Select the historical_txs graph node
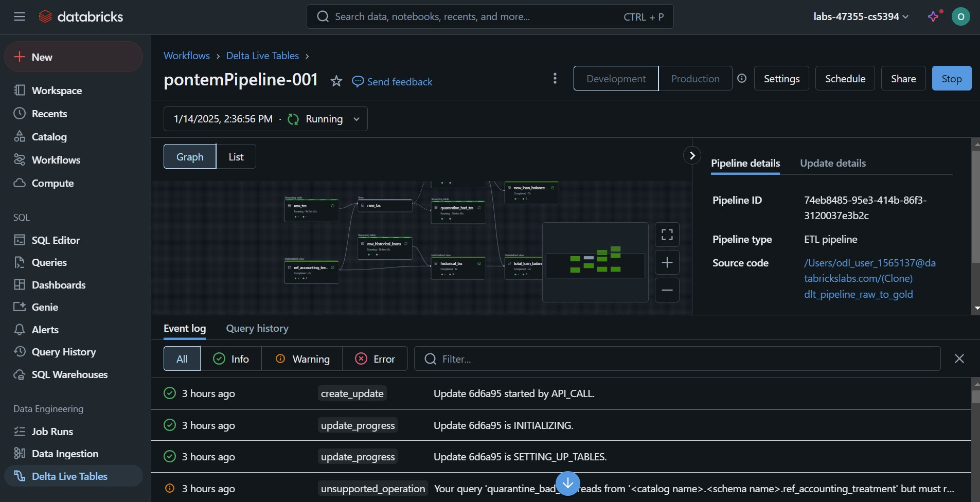980x502 pixels. click(457, 268)
